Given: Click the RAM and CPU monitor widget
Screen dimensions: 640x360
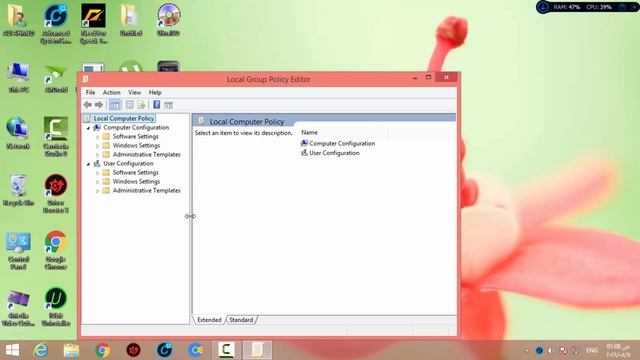Looking at the screenshot, I should [x=587, y=7].
